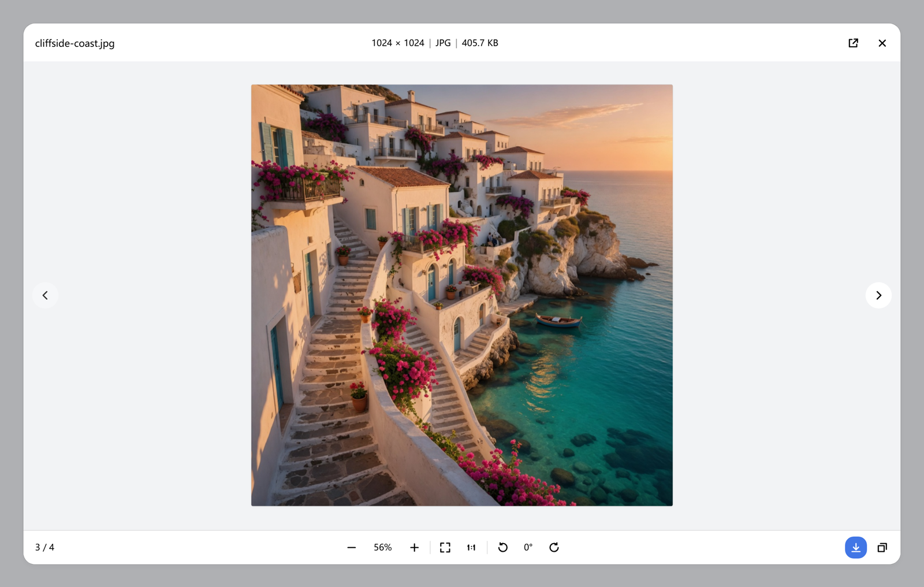
Task: Click the JPG format label
Action: pyautogui.click(x=443, y=43)
